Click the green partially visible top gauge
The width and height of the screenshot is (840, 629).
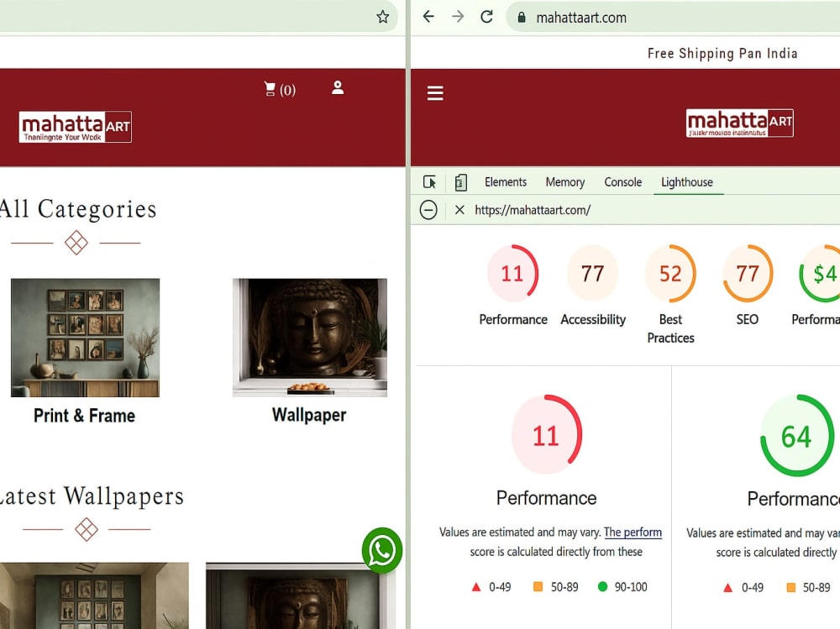pyautogui.click(x=820, y=273)
